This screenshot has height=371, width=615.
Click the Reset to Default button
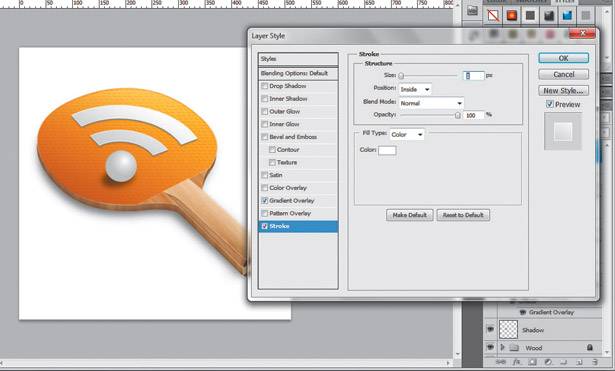(463, 215)
